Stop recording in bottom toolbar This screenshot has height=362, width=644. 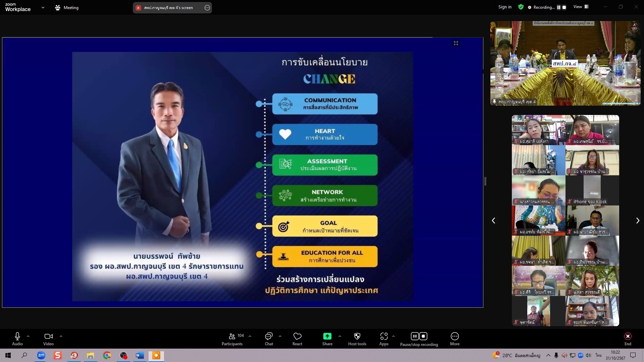(423, 336)
